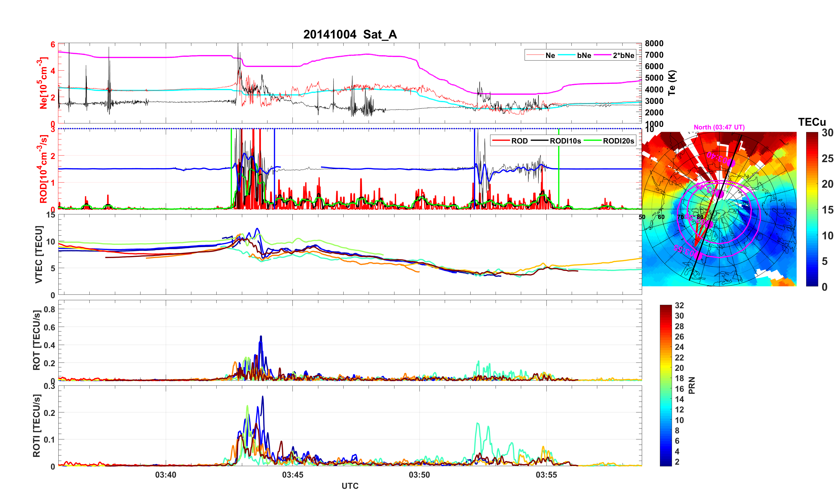The height and width of the screenshot is (504, 834).
Task: Click the 03:50 tick on the UTC axis
Action: point(419,474)
